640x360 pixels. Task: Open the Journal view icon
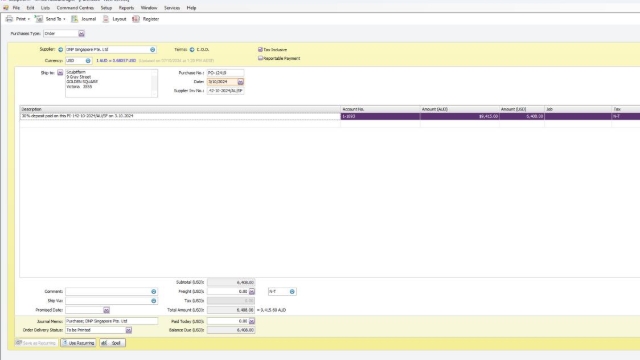point(75,19)
